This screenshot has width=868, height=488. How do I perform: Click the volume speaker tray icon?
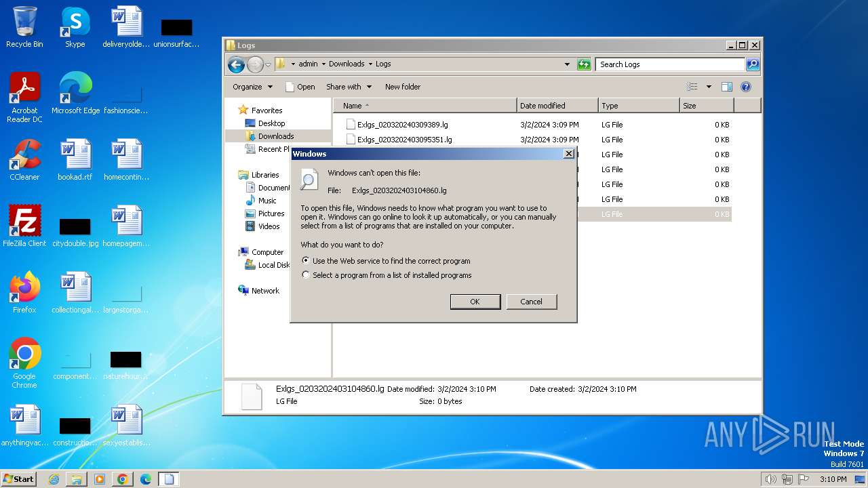click(771, 479)
